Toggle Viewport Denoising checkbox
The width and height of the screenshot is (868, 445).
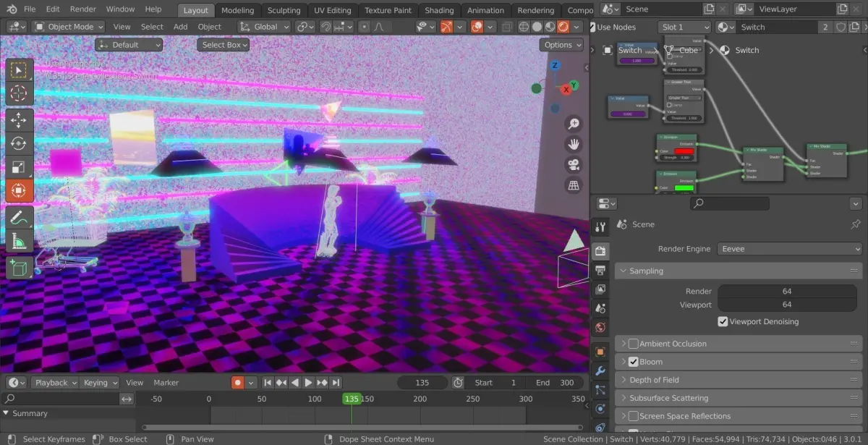tap(723, 321)
